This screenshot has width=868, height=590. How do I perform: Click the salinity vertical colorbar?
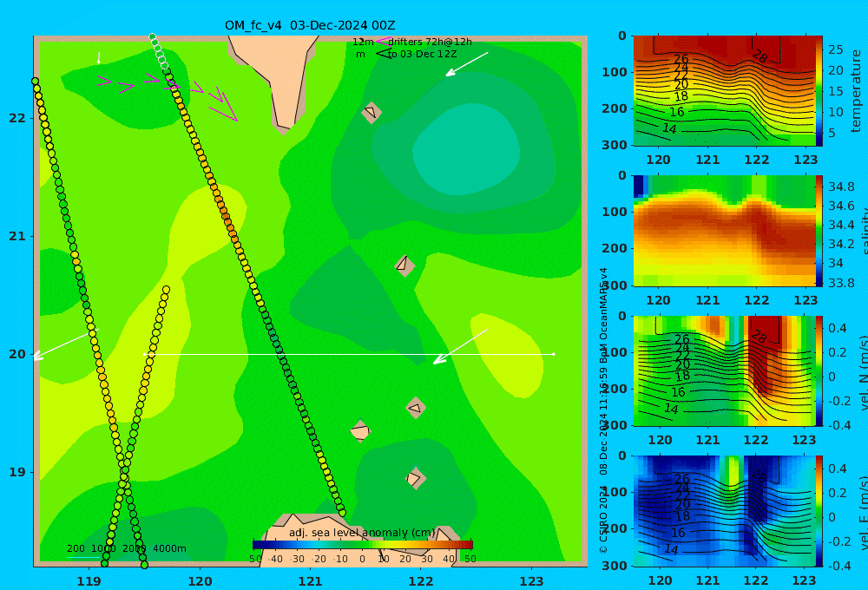(819, 231)
